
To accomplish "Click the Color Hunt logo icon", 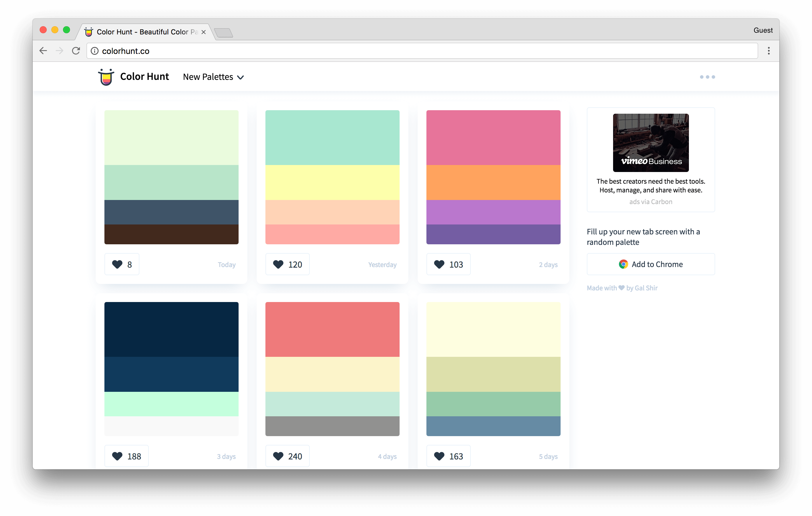I will [106, 77].
